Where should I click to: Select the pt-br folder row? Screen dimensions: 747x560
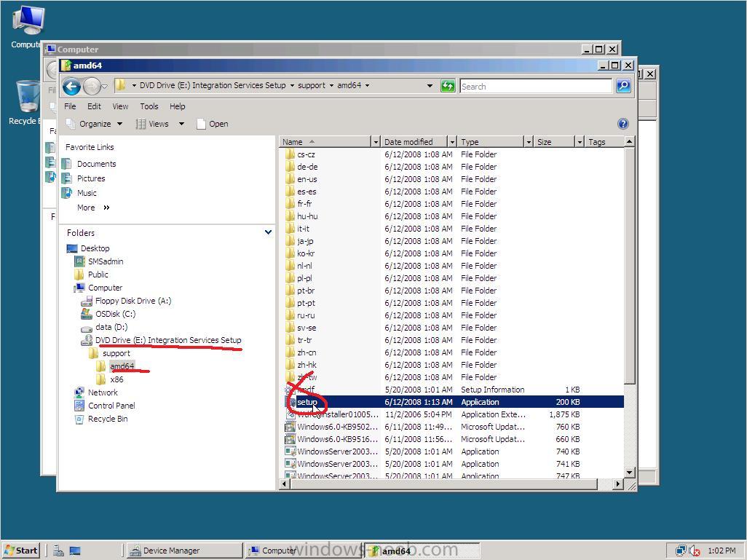(306, 291)
